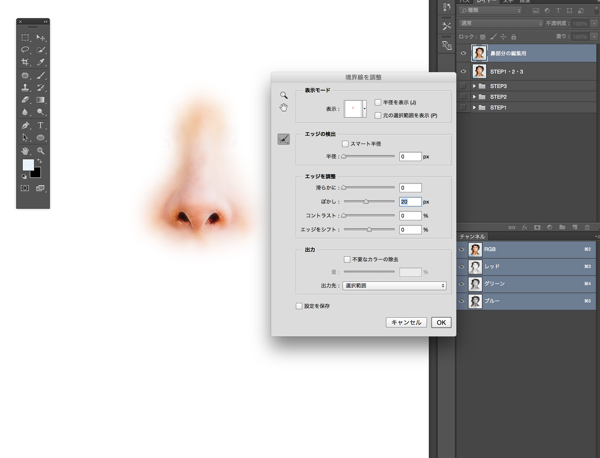Expand the STEP1 layer group
This screenshot has width=600, height=458.
(474, 108)
